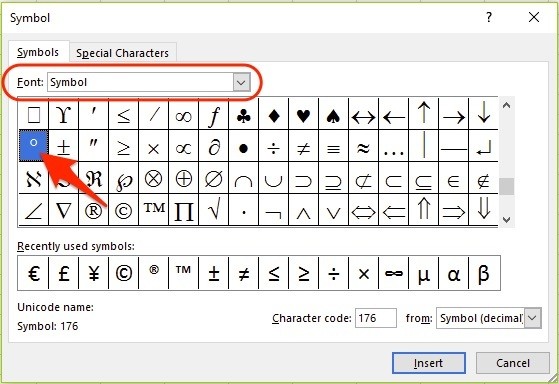Select the florin ƒ symbol
Image resolution: width=559 pixels, height=384 pixels.
click(x=214, y=113)
